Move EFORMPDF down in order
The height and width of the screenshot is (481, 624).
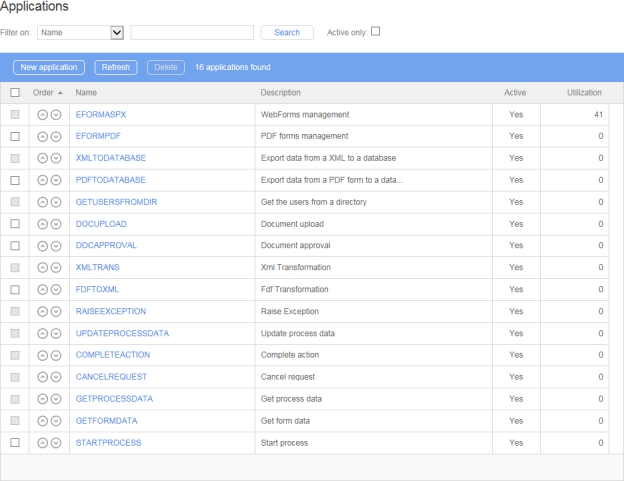tap(56, 136)
